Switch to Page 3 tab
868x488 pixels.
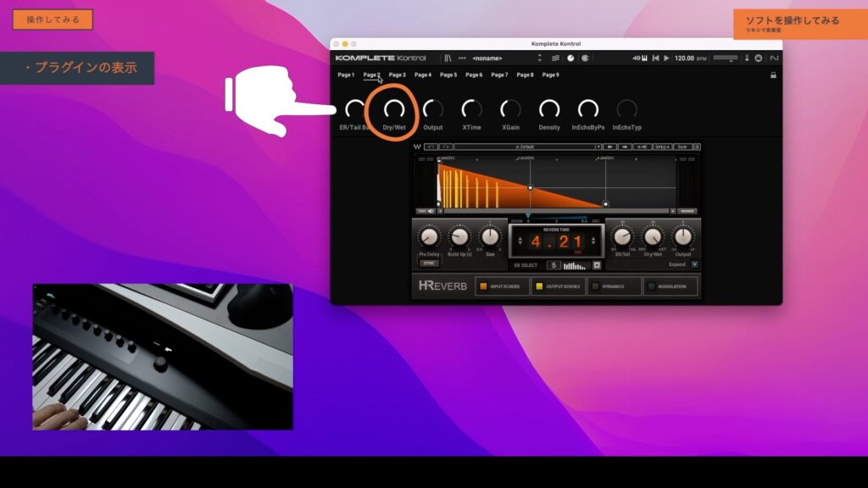397,75
